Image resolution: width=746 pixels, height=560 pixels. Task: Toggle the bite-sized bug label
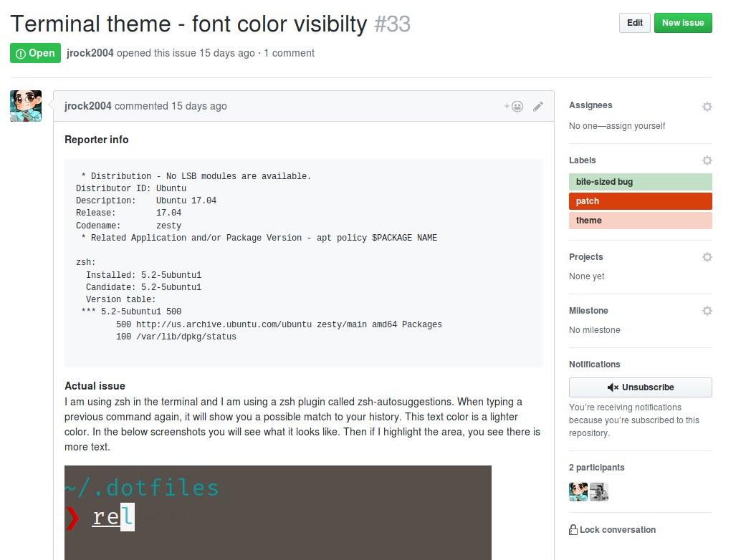coord(640,182)
